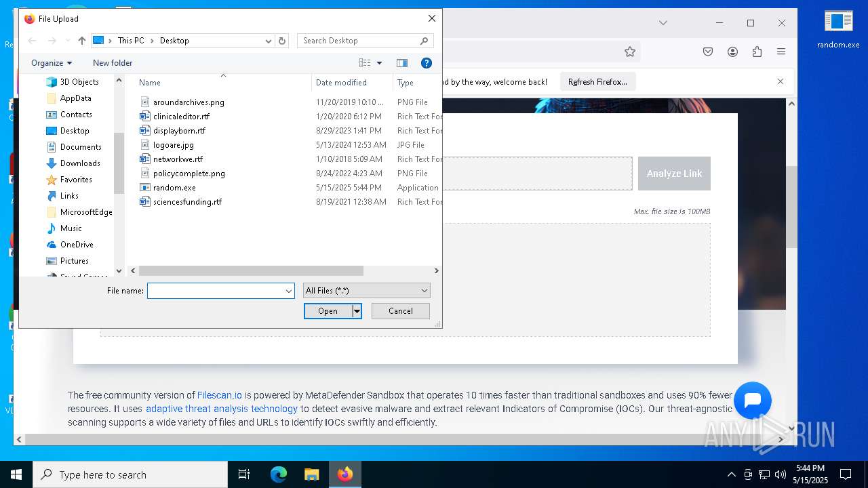
Task: Open File Explorer from taskbar
Action: 312,474
